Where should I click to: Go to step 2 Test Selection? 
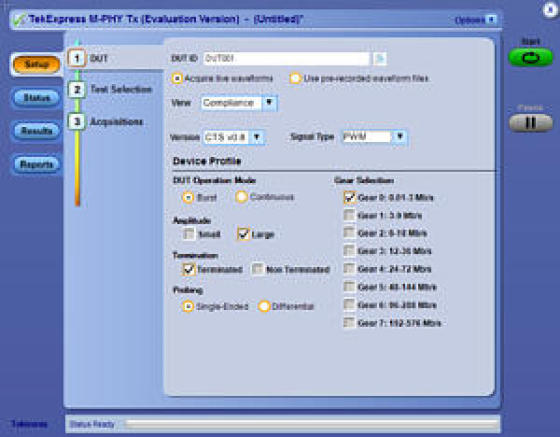point(77,90)
